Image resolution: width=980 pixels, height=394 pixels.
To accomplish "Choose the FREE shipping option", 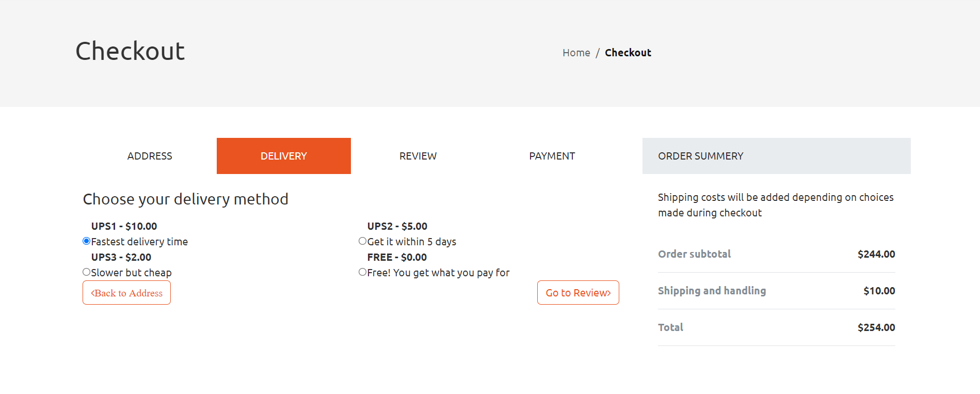I will click(362, 272).
